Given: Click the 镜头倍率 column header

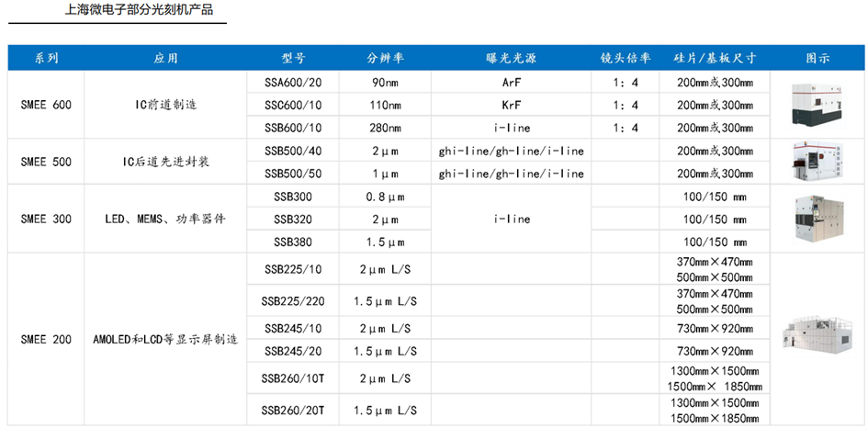Looking at the screenshot, I should tap(626, 59).
